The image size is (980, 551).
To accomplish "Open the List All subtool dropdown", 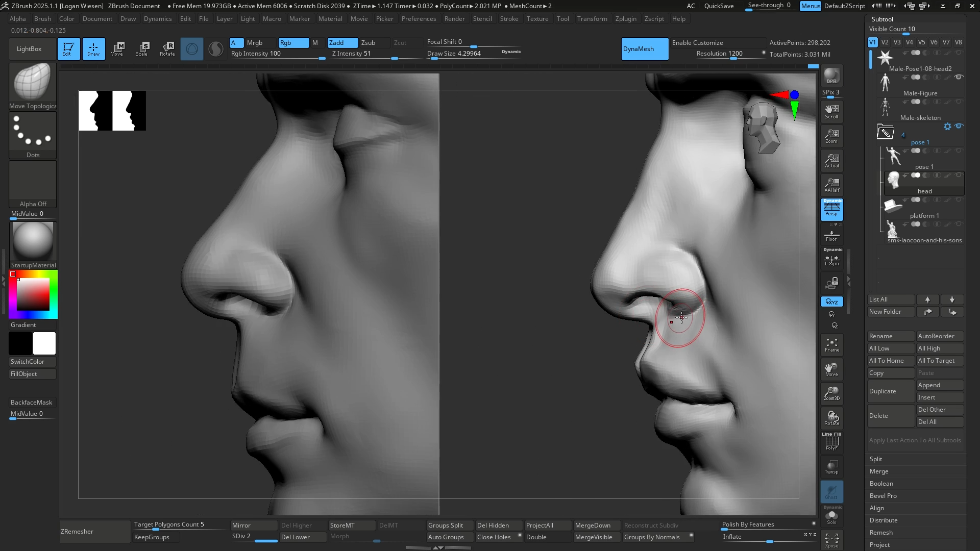I will [x=890, y=299].
